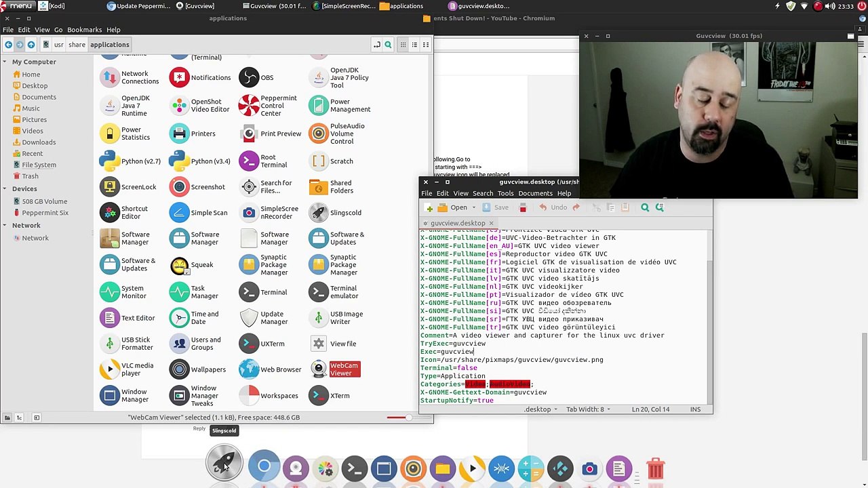Select the Screenshot launcher icon

tap(179, 187)
